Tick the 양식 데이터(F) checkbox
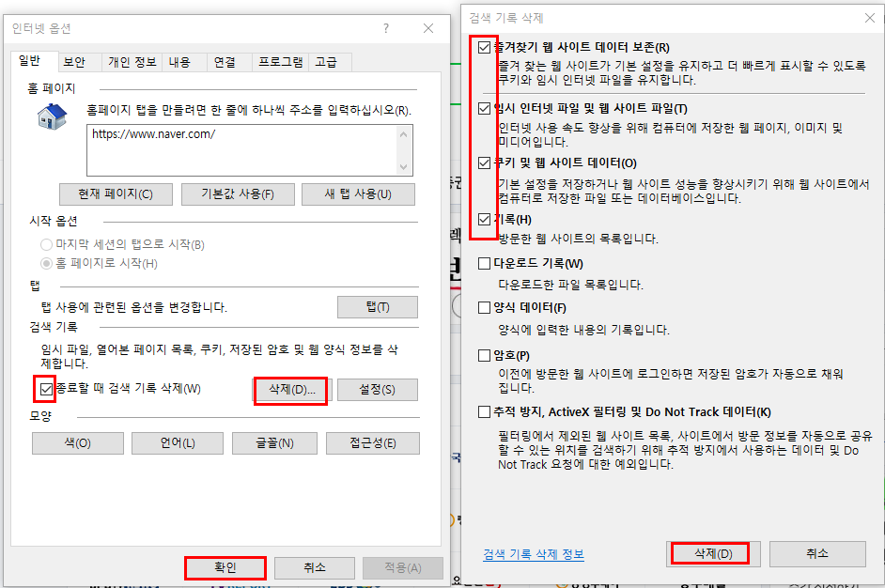Viewport: 885px width, 588px height. point(484,307)
